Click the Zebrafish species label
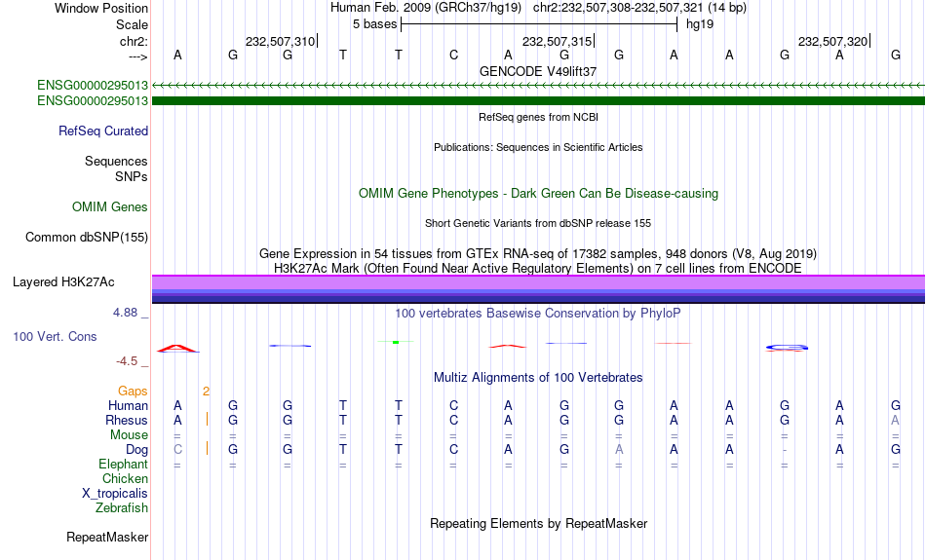This screenshot has width=926, height=560. [x=122, y=507]
